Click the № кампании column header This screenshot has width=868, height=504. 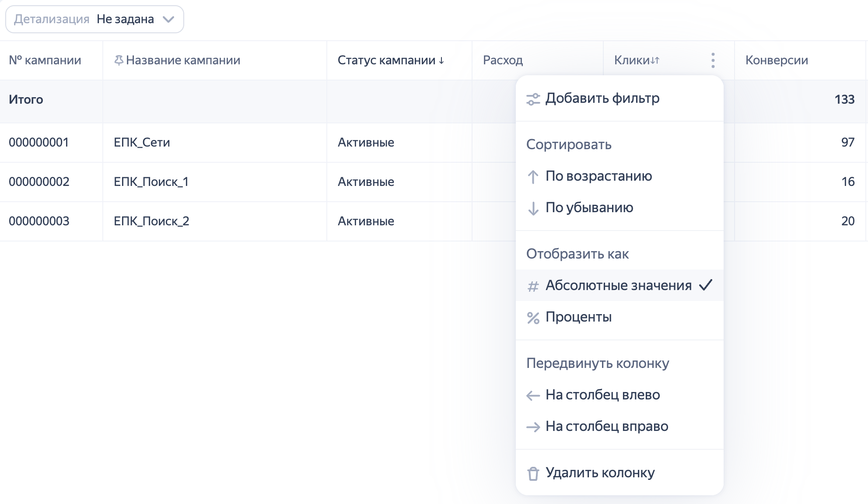click(45, 60)
